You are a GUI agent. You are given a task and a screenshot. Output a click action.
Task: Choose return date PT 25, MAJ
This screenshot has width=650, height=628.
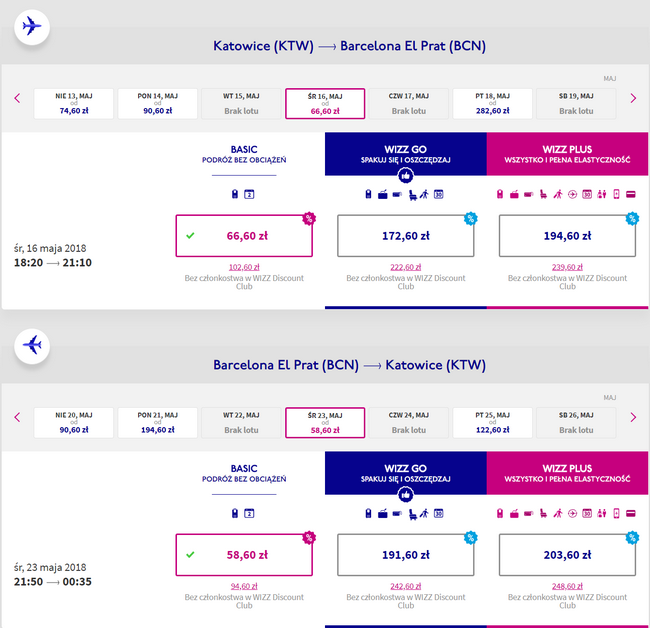coord(492,423)
